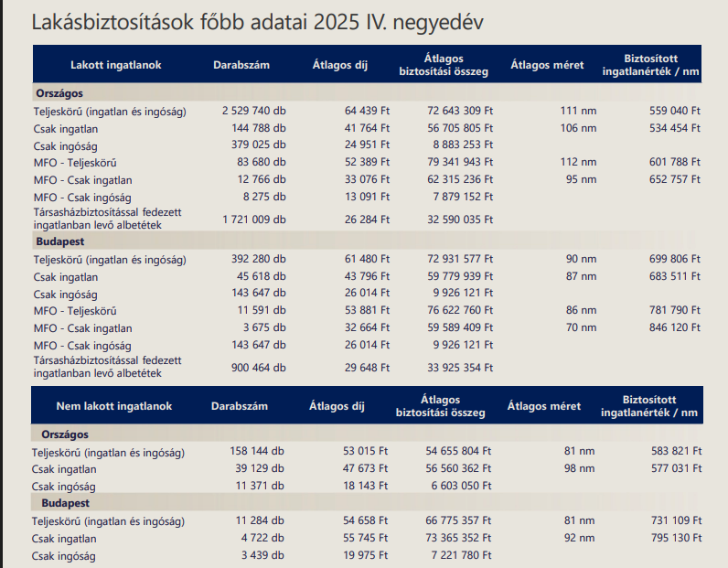Click the title 'Lakásbiztosítások főbb adatai 2025 IV. negyedév'

258,22
